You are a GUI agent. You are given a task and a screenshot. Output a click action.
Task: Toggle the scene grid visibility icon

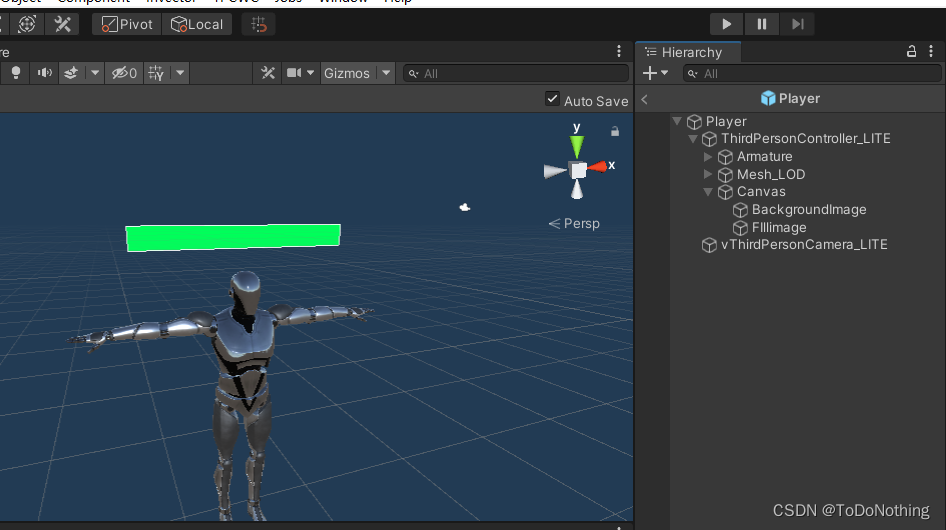[x=156, y=73]
